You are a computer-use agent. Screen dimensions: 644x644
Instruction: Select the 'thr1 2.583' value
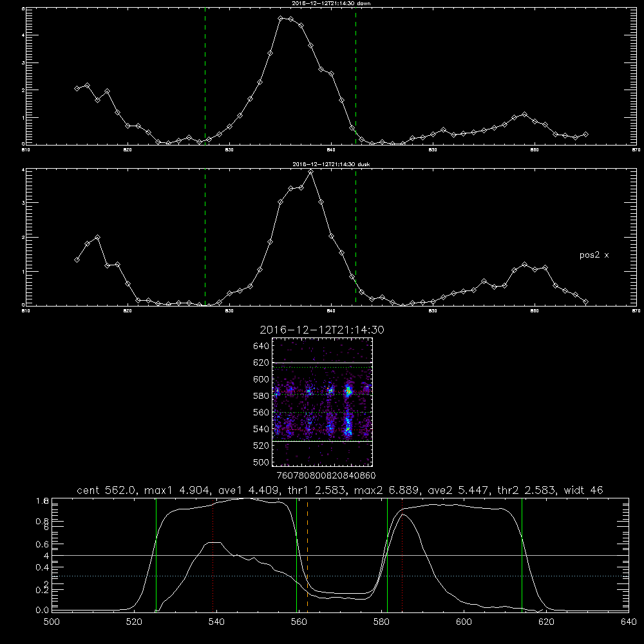(x=317, y=490)
